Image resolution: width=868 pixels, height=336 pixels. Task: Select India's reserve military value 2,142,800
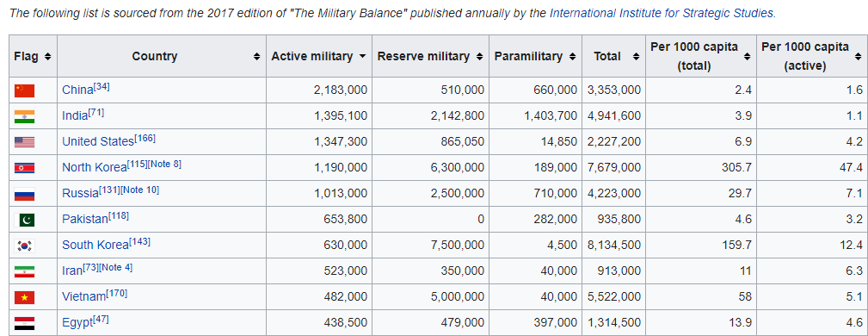(x=458, y=116)
